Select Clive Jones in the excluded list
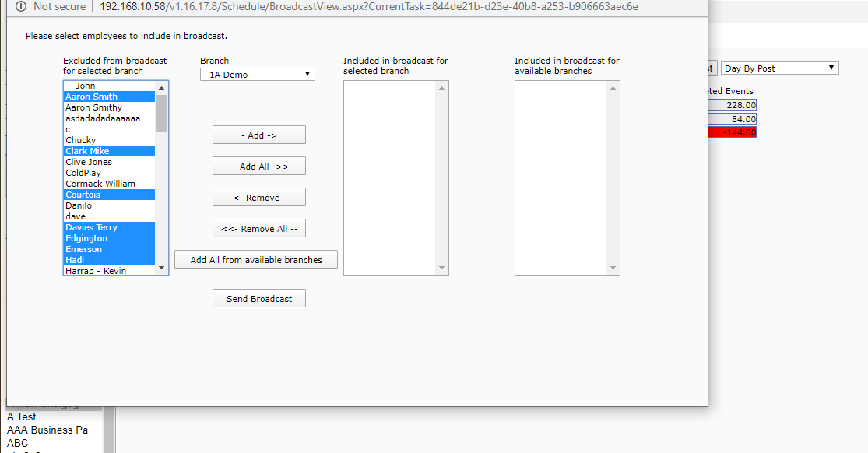Screen dimensions: 868x453 coord(89,162)
